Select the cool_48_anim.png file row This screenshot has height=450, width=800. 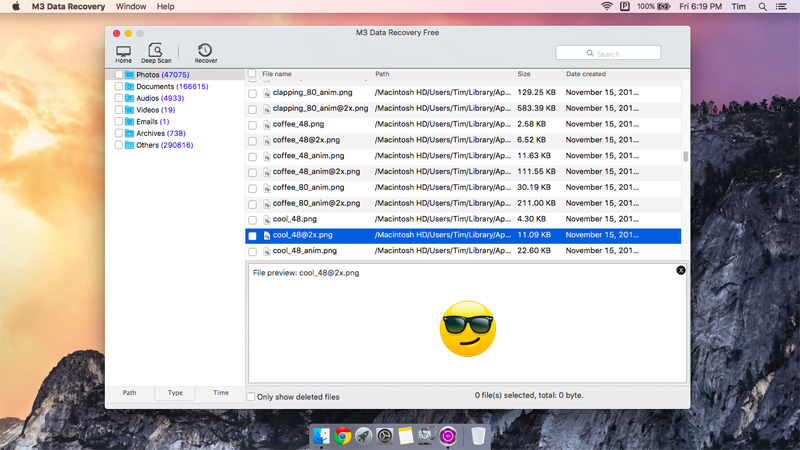(463, 251)
